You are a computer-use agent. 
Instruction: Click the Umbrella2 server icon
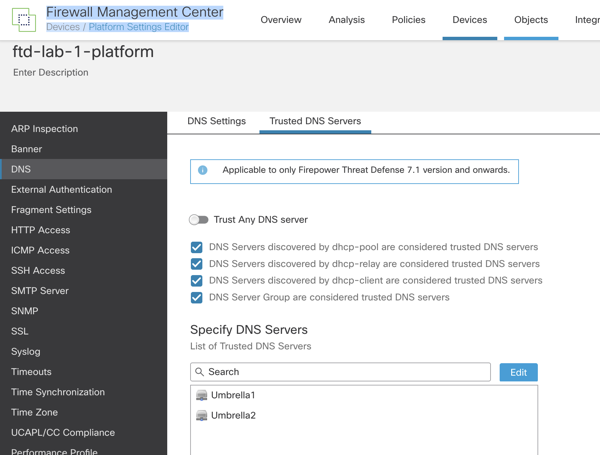(202, 415)
